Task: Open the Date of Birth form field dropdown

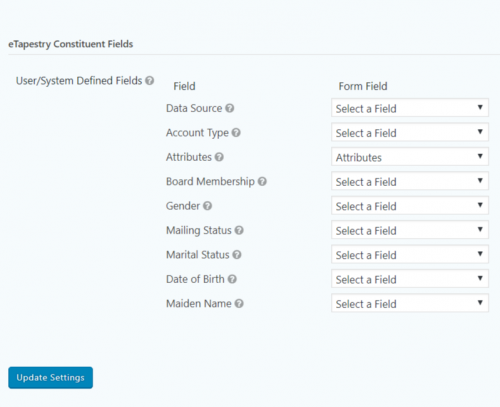Action: click(x=410, y=279)
